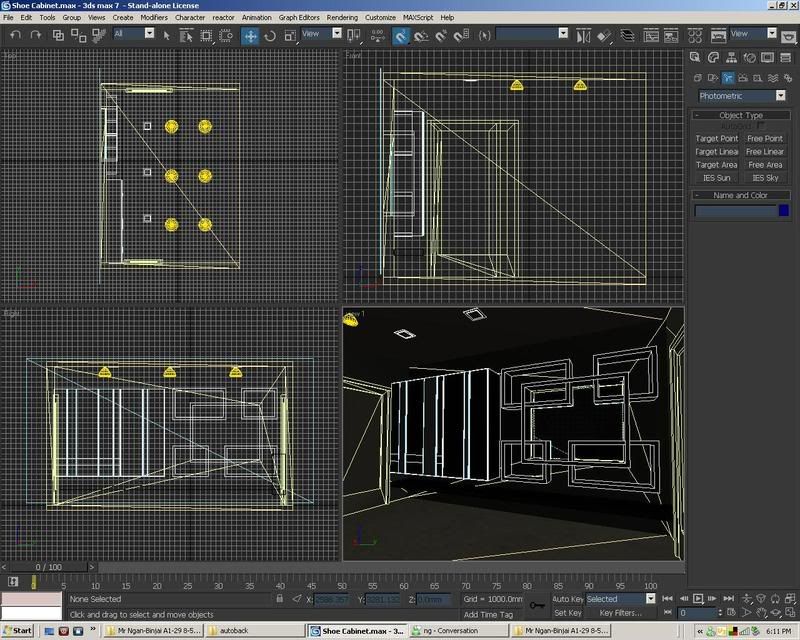Image resolution: width=800 pixels, height=640 pixels.
Task: Open the Utilities panel tab icon
Action: click(x=785, y=58)
